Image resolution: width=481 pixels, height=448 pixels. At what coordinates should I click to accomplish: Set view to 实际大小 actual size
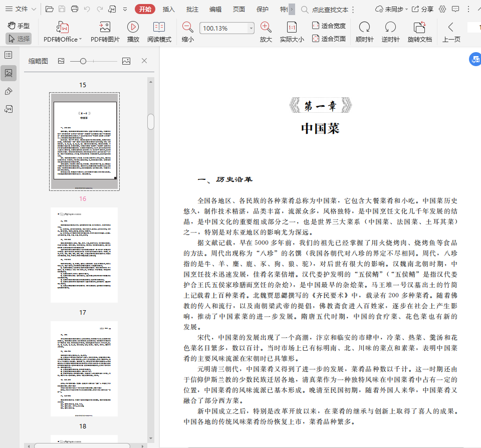pyautogui.click(x=292, y=32)
